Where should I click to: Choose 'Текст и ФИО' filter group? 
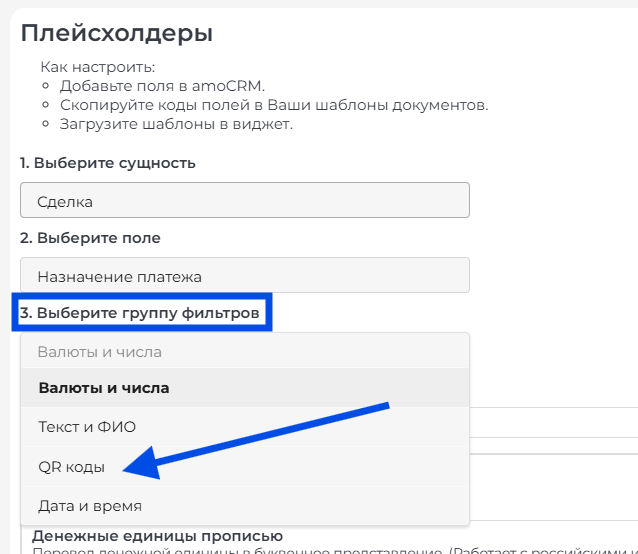(x=245, y=427)
